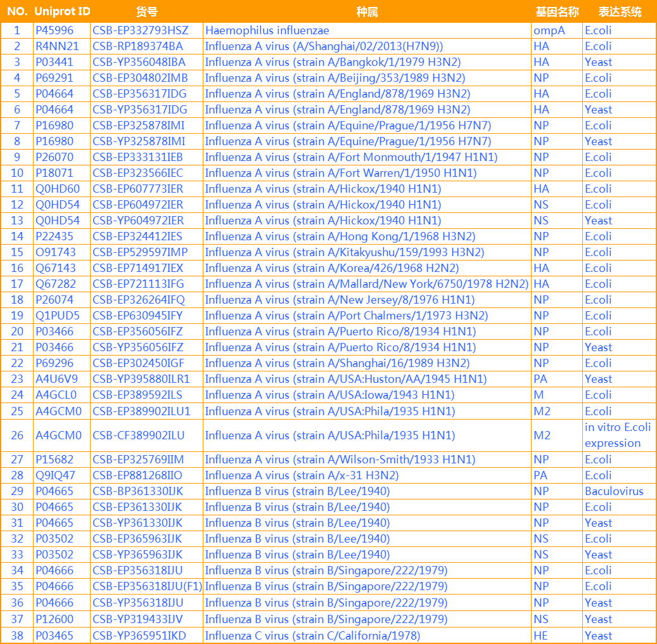Open Influenza A Shanghai/02/2013 H7N9 entry
The image size is (657, 644).
point(324,46)
